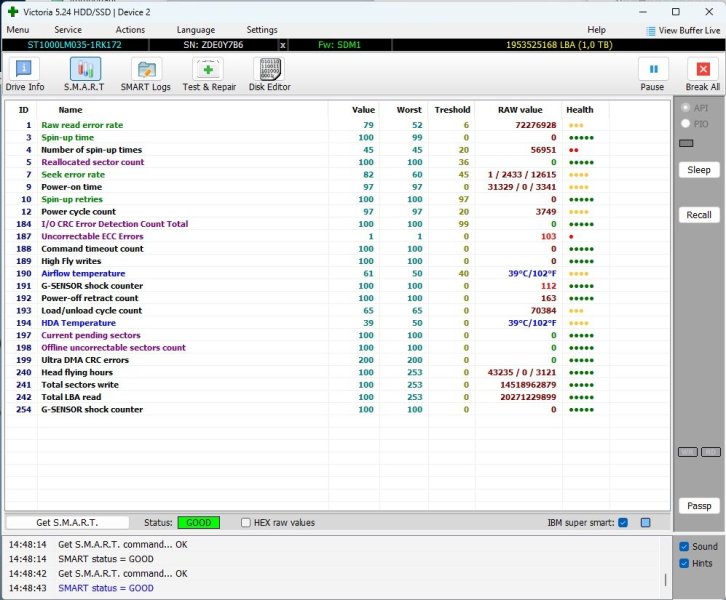Enable HEX raw values checkbox
Screen dimensions: 726x600
point(247,522)
